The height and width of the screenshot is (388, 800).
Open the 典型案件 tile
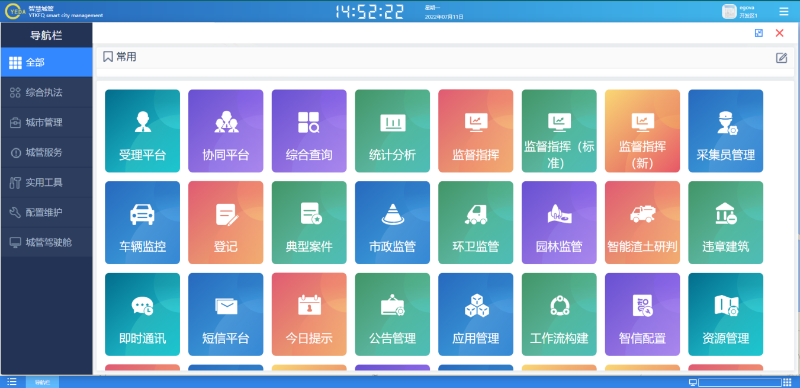click(x=309, y=223)
